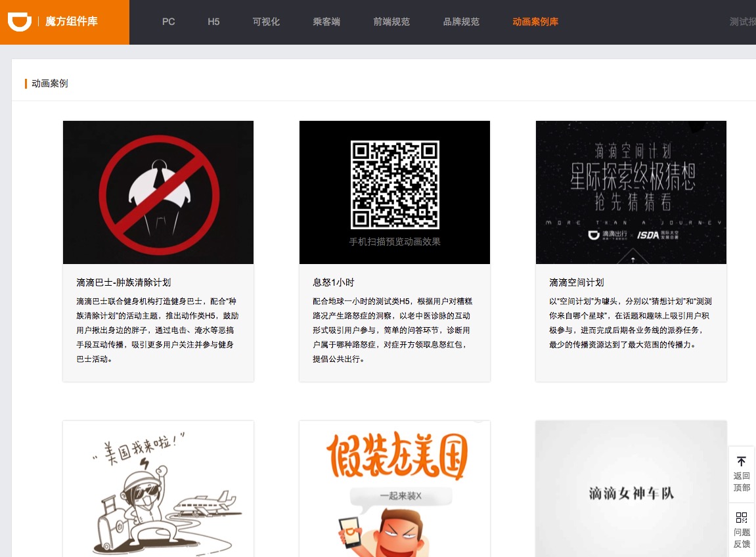Open the 乘客端 section in the navbar
Image resolution: width=756 pixels, height=557 pixels.
tap(326, 22)
